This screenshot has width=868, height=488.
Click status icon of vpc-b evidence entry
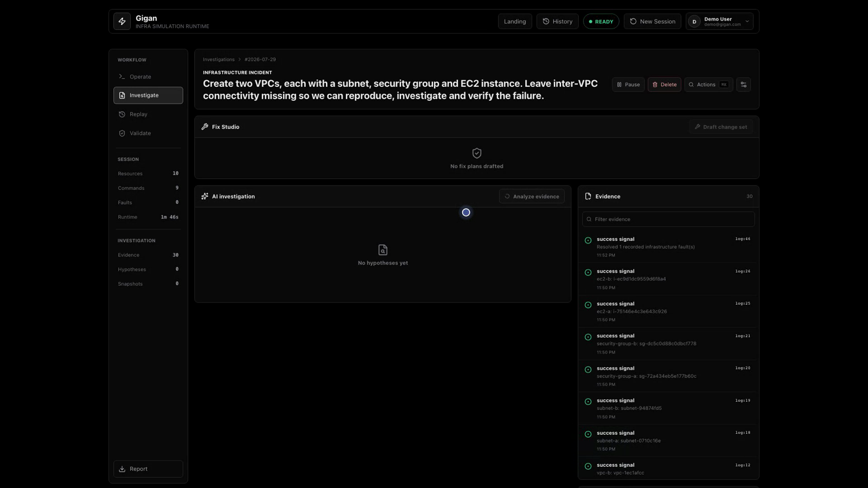pyautogui.click(x=588, y=466)
